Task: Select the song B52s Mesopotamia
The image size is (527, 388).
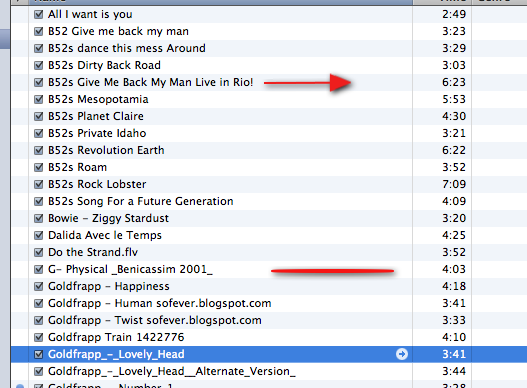Action: click(98, 100)
